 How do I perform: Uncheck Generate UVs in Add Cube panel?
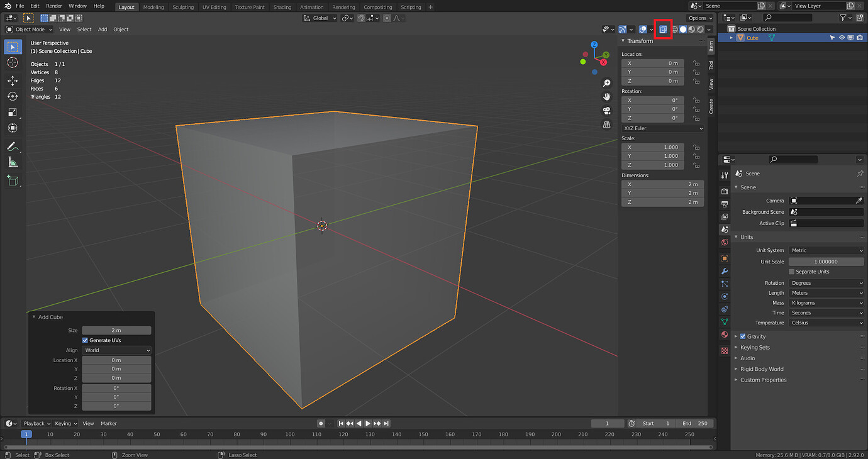pos(85,340)
